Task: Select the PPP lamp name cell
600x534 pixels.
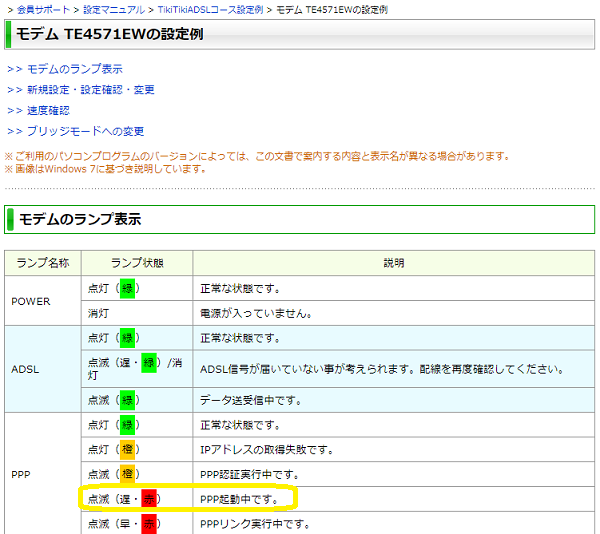Action: [x=43, y=474]
